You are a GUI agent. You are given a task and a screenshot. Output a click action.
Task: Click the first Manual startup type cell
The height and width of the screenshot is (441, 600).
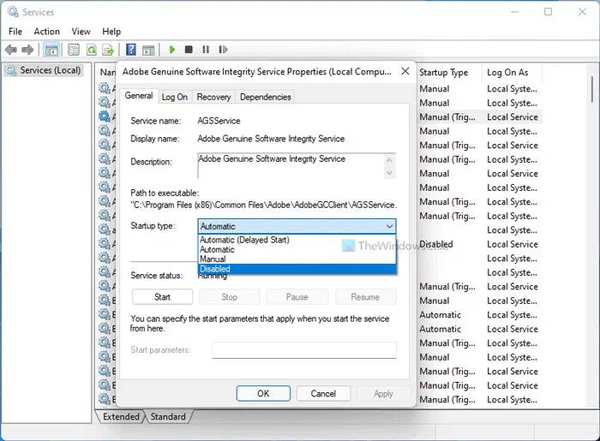pos(434,89)
